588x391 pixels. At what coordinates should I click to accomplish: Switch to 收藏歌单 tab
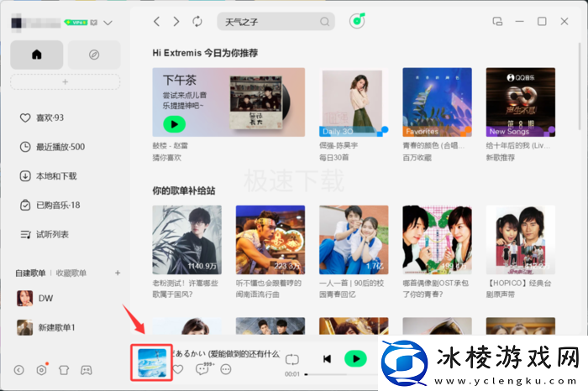tap(71, 273)
